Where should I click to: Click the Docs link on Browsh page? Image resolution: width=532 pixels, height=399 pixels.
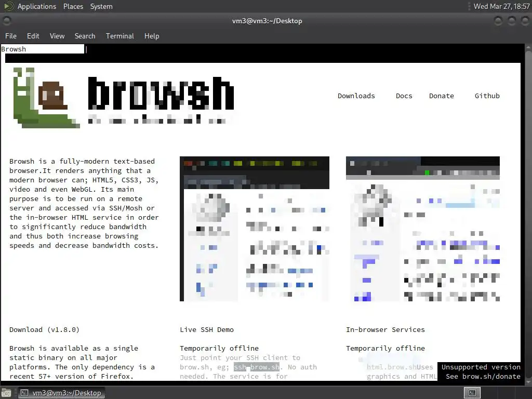(404, 96)
